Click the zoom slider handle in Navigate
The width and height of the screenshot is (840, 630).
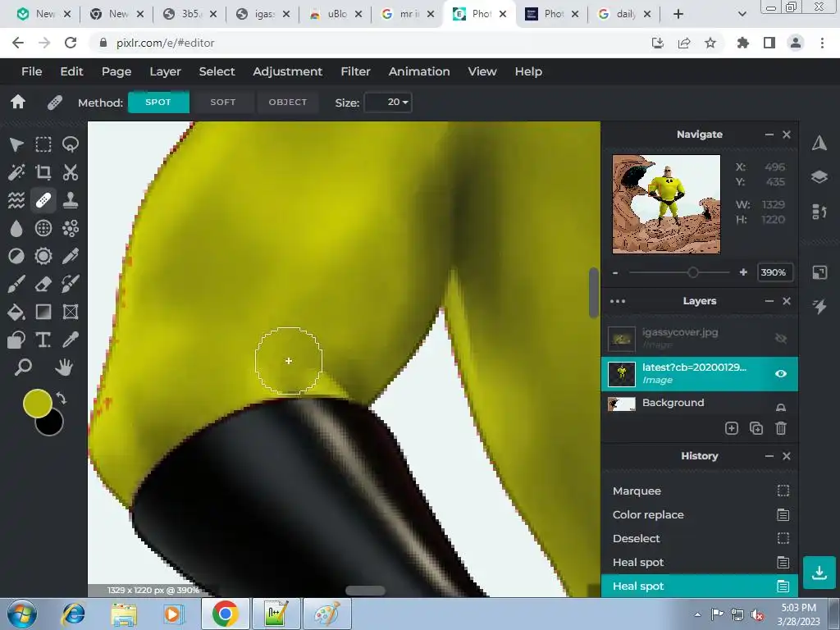pos(692,272)
